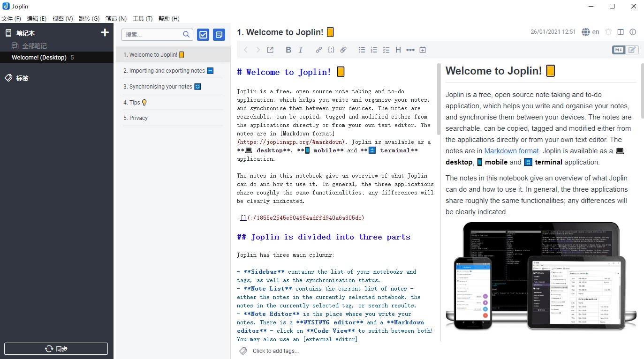The height and width of the screenshot is (359, 644).
Task: Click the note list search field
Action: tap(153, 35)
